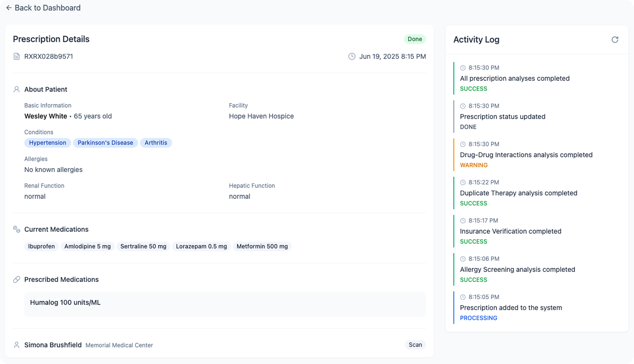Image resolution: width=634 pixels, height=364 pixels.
Task: Click the prescription document icon beside RXRX028b9571
Action: [16, 57]
